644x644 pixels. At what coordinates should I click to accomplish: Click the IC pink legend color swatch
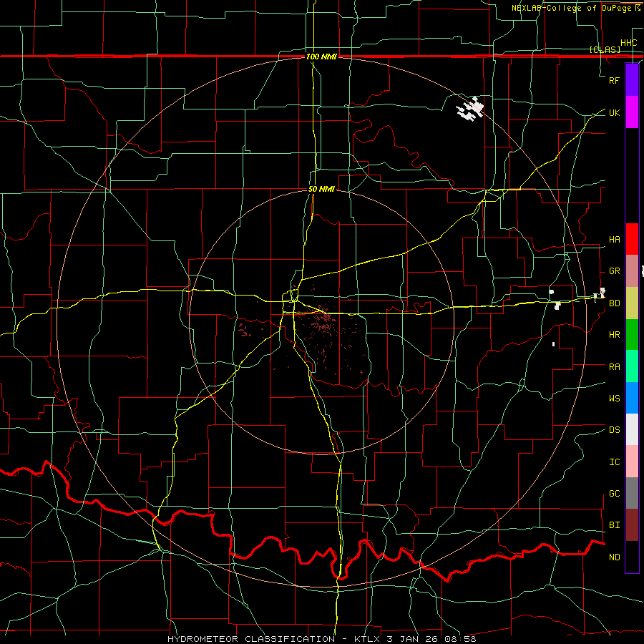(632, 462)
